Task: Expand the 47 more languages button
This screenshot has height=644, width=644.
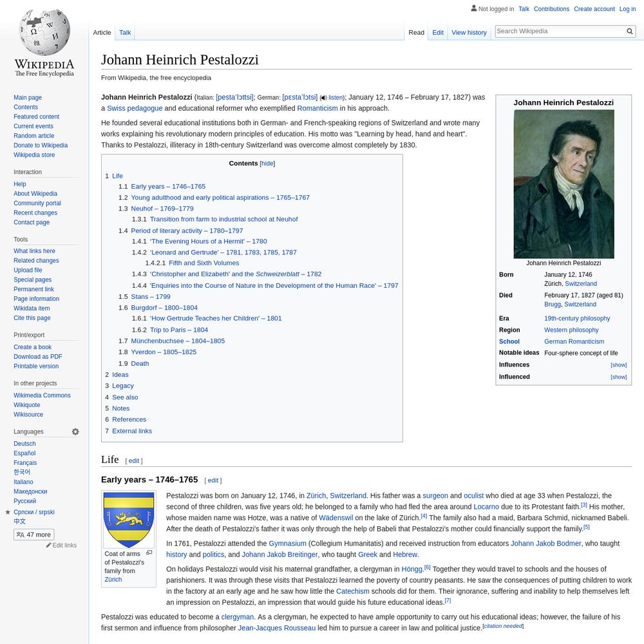Action: tap(33, 535)
